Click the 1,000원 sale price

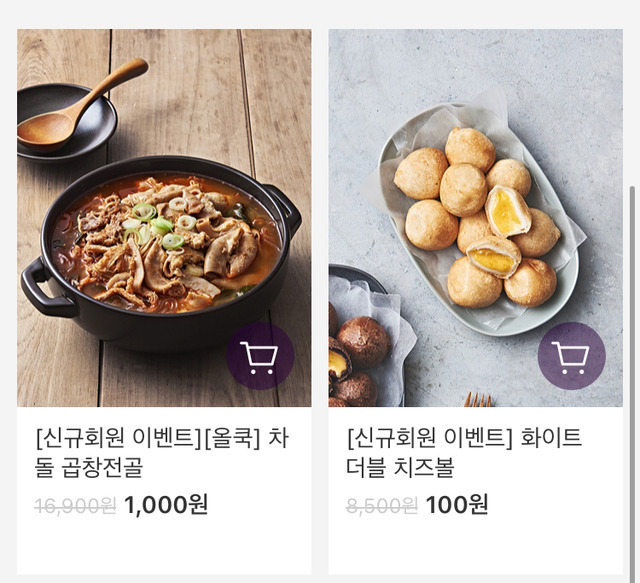point(166,505)
